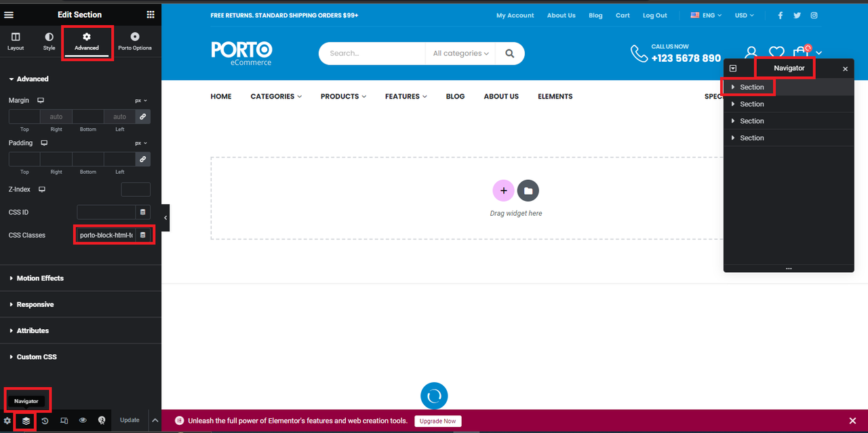Toggle the Margin link values button
The image size is (868, 433).
(x=142, y=117)
